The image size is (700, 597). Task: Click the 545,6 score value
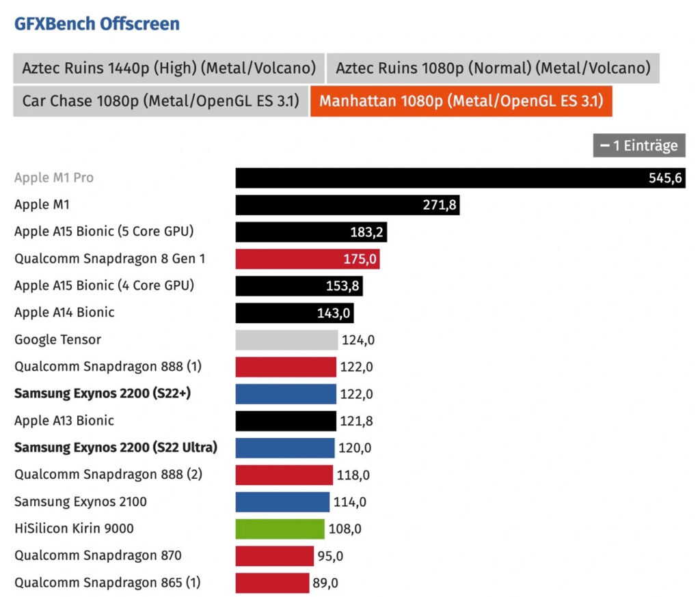(x=665, y=178)
